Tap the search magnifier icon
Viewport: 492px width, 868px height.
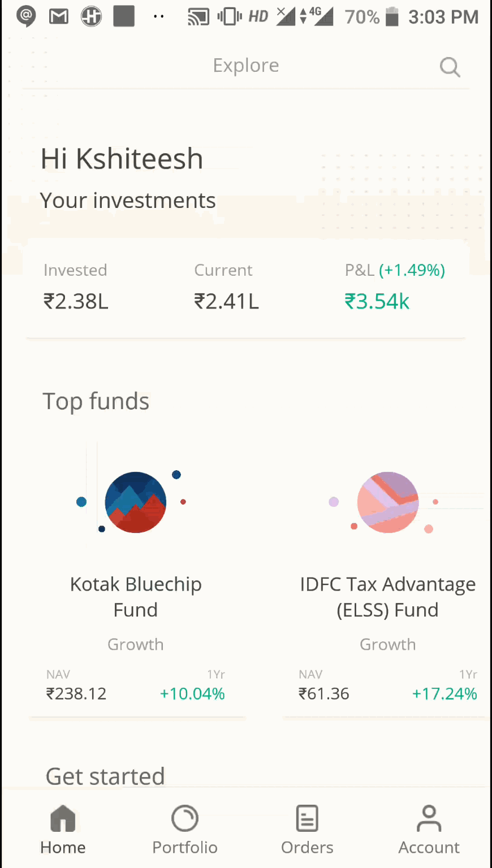point(450,67)
